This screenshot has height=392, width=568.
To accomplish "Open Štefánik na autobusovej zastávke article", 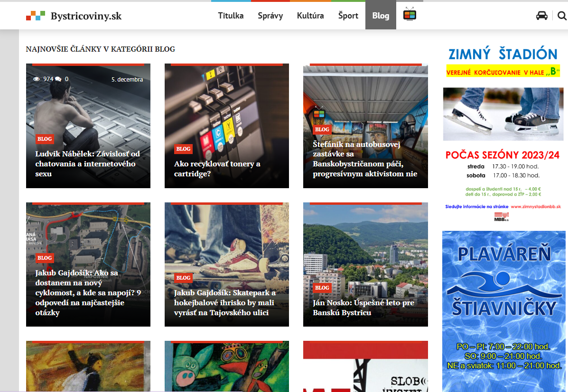I will [364, 159].
